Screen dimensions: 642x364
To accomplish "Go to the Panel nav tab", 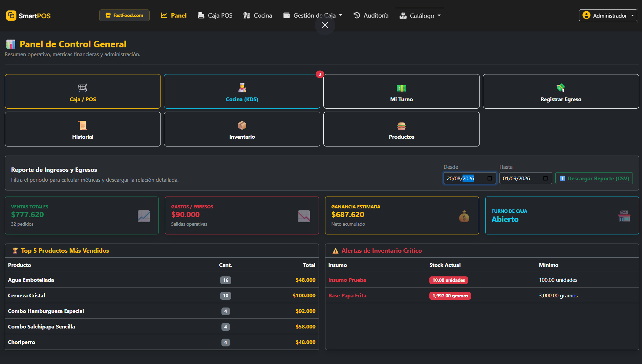I will point(173,15).
